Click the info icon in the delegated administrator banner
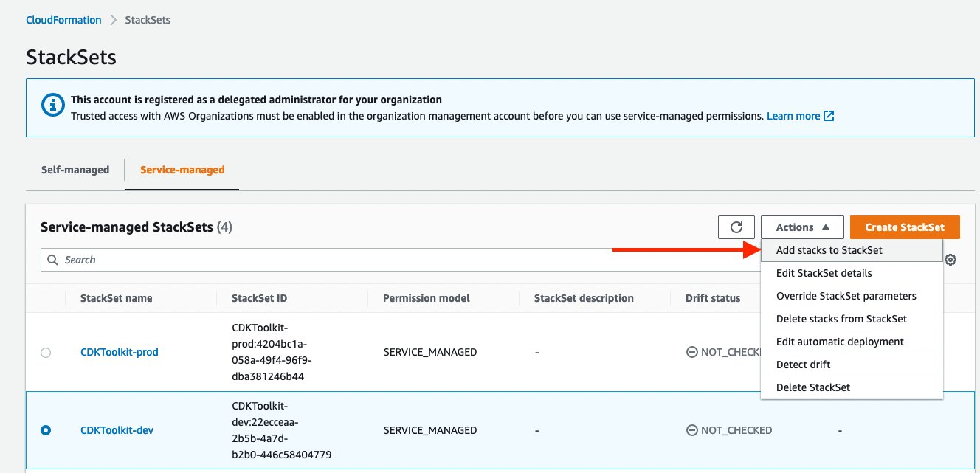Viewport: 980px width, 473px height. [52, 105]
